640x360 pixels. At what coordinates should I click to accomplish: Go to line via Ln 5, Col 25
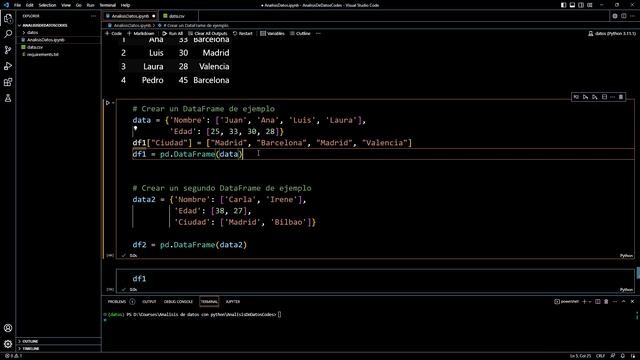coord(580,356)
